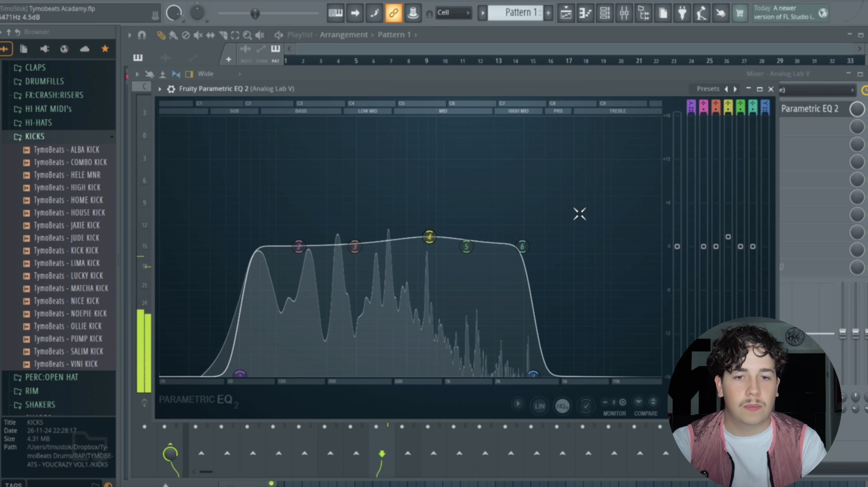Open news panel about newer FL Studio version
The image size is (868, 487).
pos(790,13)
